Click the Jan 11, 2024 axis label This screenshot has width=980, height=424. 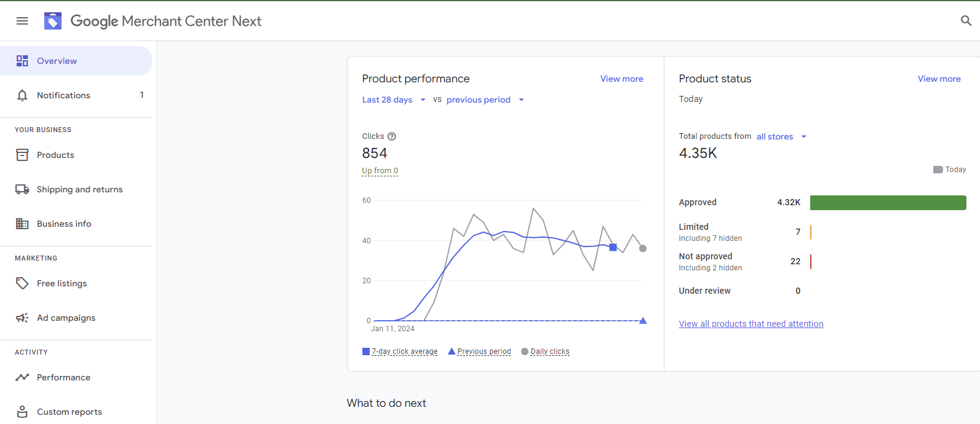pos(392,329)
